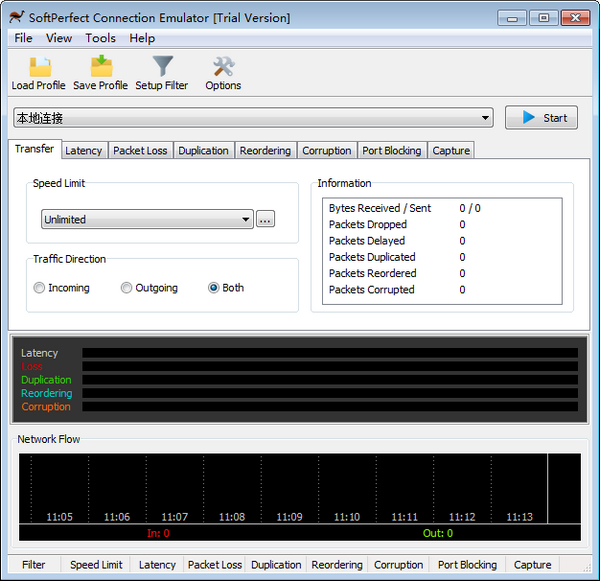Click the ellipsis button next to Speed Limit
Image resolution: width=600 pixels, height=581 pixels.
[265, 219]
